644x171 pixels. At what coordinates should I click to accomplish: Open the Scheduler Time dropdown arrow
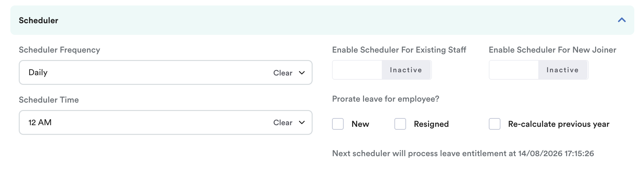point(302,123)
